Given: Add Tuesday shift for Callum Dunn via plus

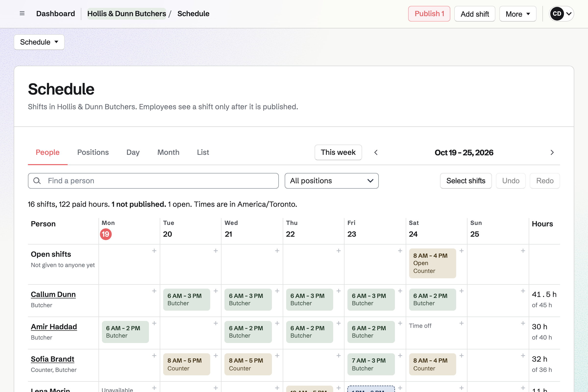Looking at the screenshot, I should pyautogui.click(x=216, y=291).
